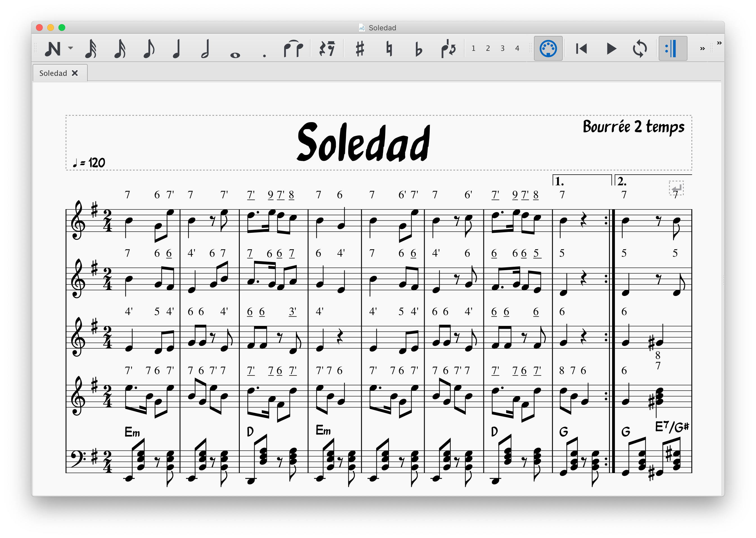Viewport: 756px width, 538px height.
Task: Apply the sharp accidental
Action: (360, 49)
